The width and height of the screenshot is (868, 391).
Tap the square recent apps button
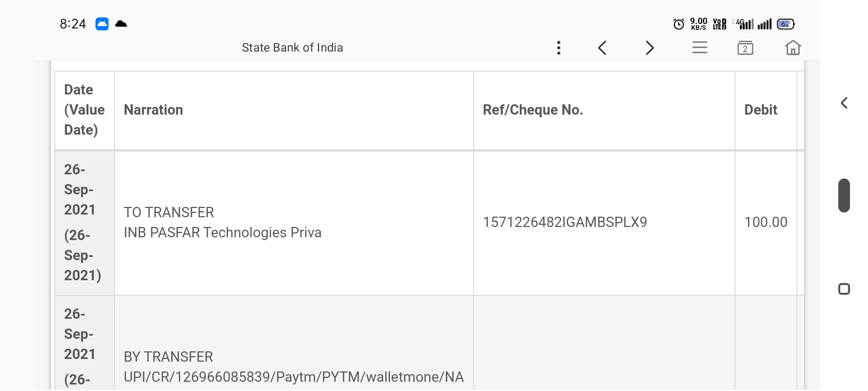pos(844,289)
